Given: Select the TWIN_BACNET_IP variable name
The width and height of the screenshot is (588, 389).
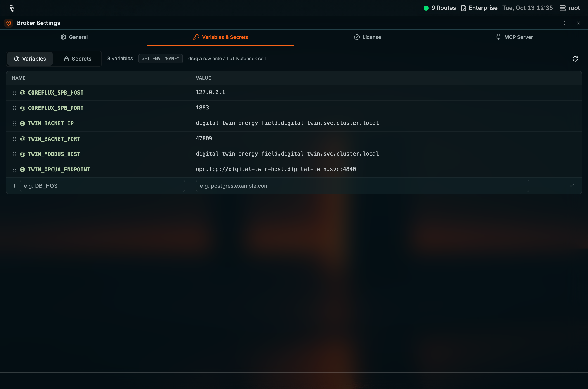Looking at the screenshot, I should [x=51, y=123].
